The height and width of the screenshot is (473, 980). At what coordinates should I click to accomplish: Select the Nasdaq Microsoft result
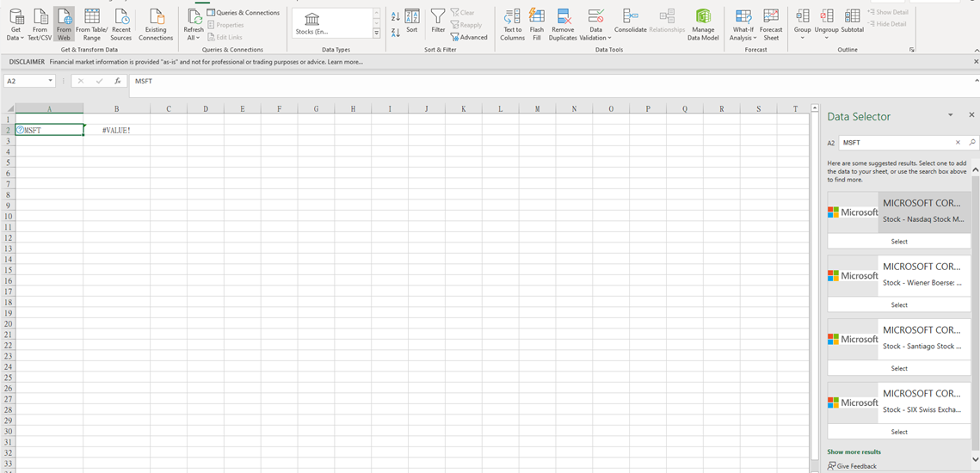click(899, 241)
